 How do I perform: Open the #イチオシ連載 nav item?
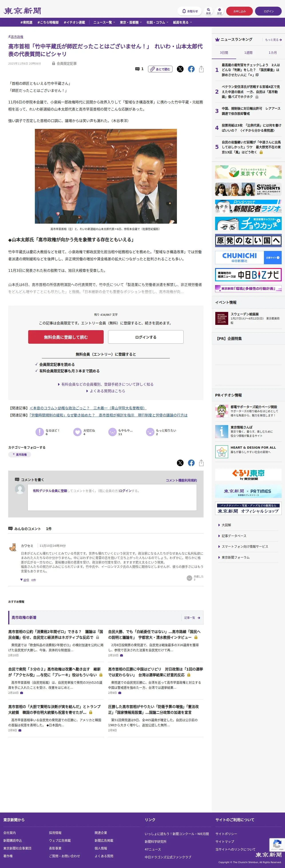coord(74,22)
